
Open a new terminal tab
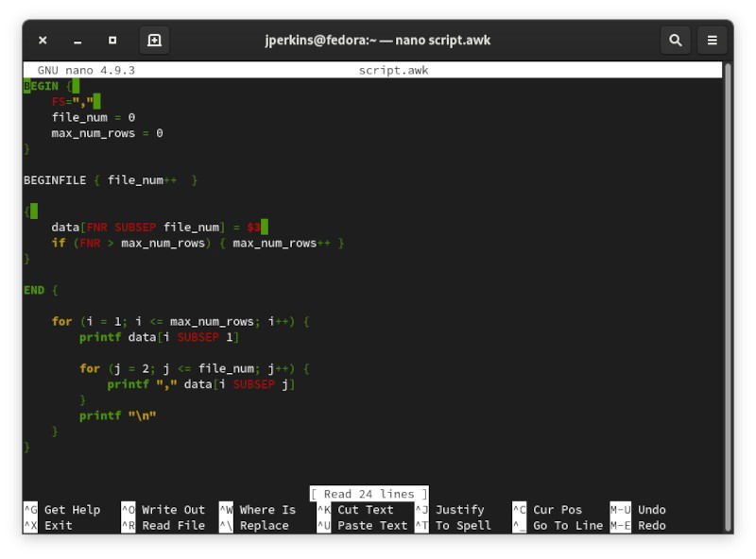coord(154,41)
